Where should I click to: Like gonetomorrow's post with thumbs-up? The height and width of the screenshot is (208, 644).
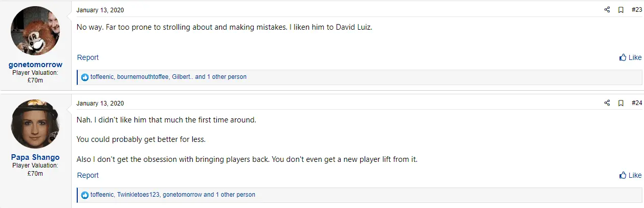point(630,57)
